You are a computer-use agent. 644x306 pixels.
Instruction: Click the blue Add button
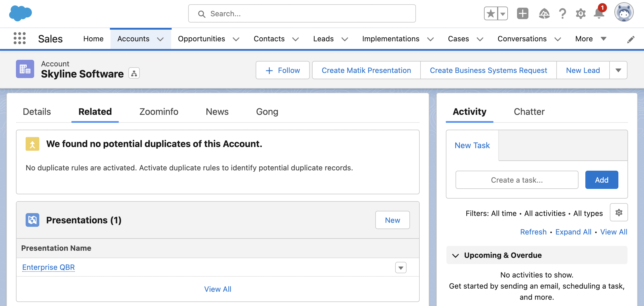click(x=602, y=180)
